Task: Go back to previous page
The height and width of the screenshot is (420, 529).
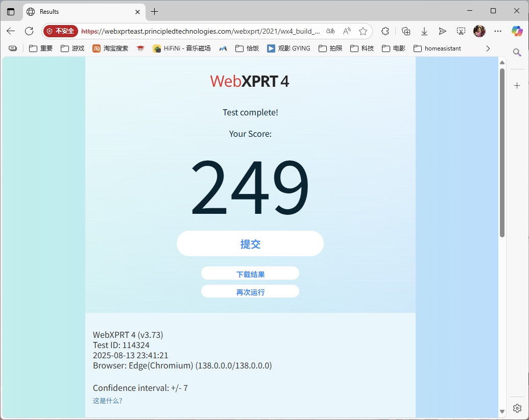Action: (x=11, y=31)
